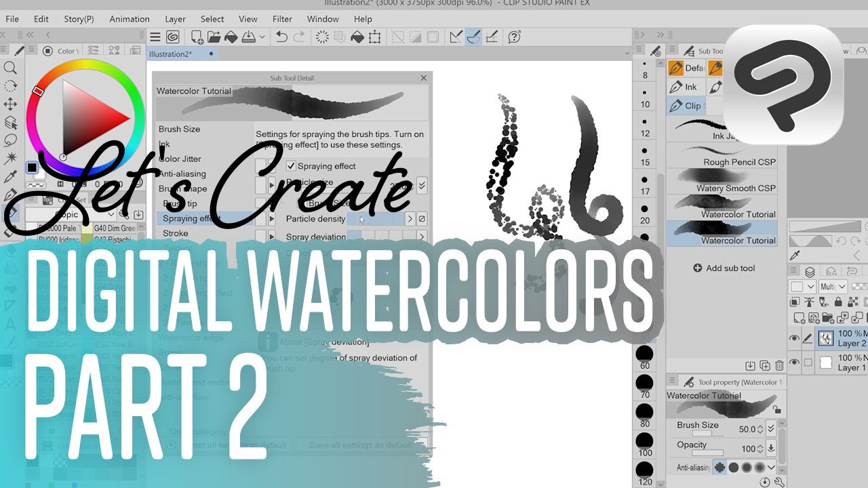Click the Deselect icon in the command bar

pos(398,37)
